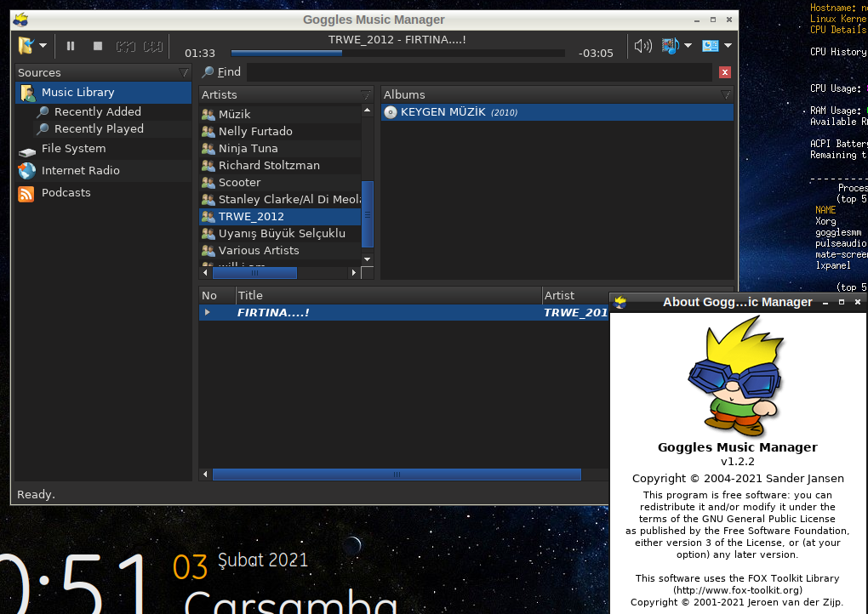Open the Sources header filter triangle
Viewport: 868px width, 614px height.
[183, 72]
